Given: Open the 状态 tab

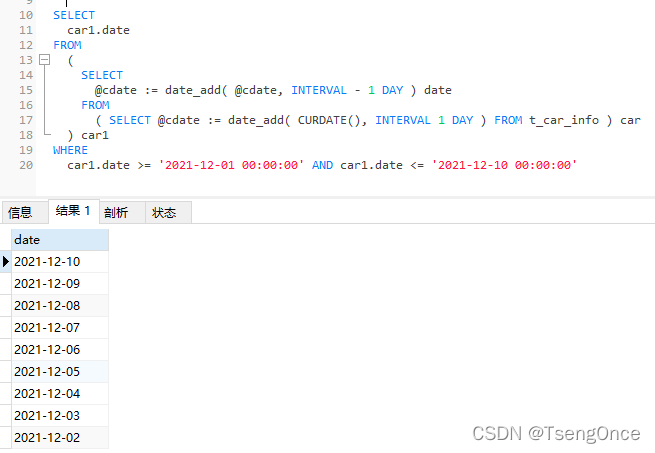Looking at the screenshot, I should (x=168, y=212).
